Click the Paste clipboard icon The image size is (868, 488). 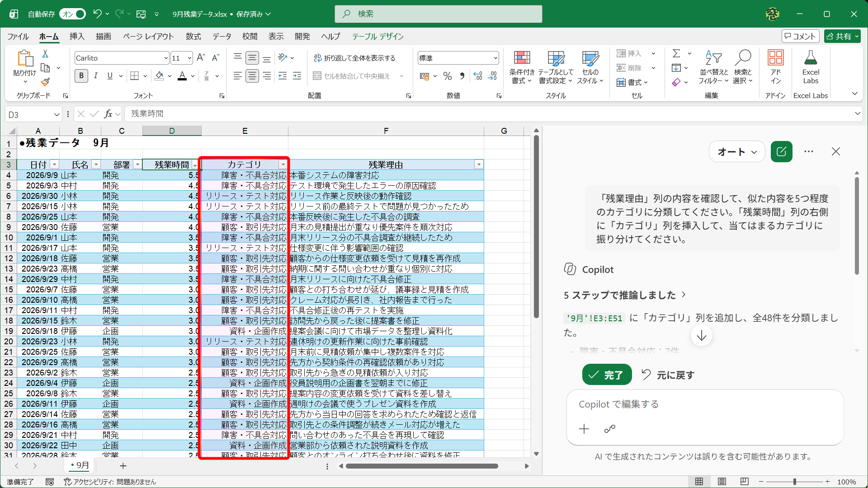point(25,59)
